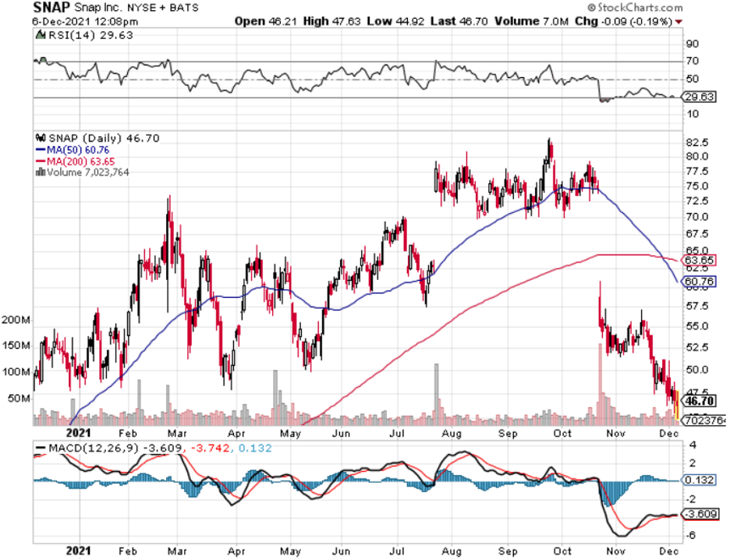
Task: Click the Nov label on main date axis
Action: [x=617, y=431]
